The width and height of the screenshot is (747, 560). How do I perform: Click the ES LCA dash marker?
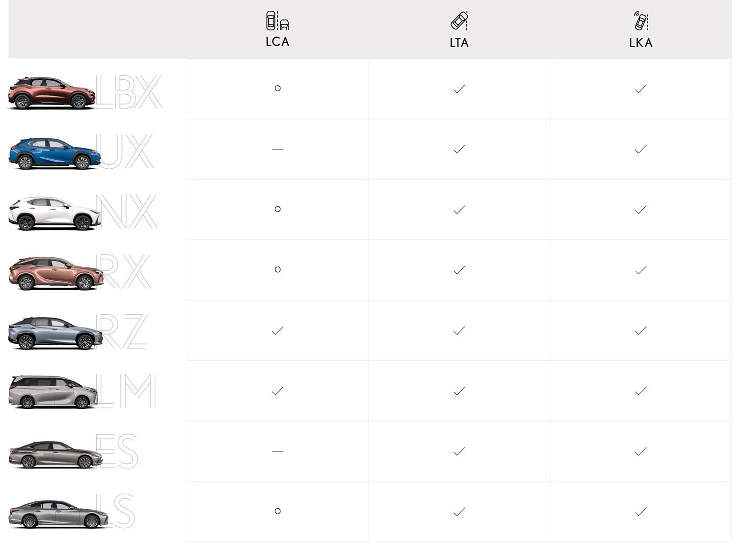click(278, 451)
